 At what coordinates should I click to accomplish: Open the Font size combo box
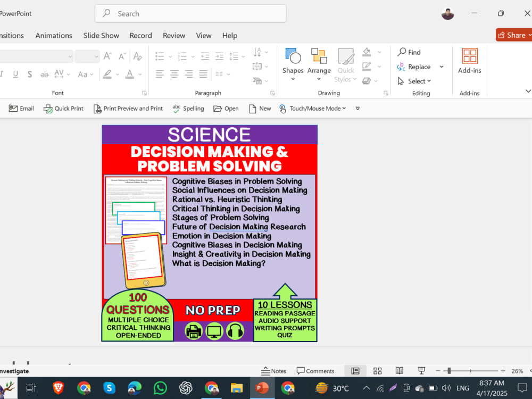pos(87,56)
